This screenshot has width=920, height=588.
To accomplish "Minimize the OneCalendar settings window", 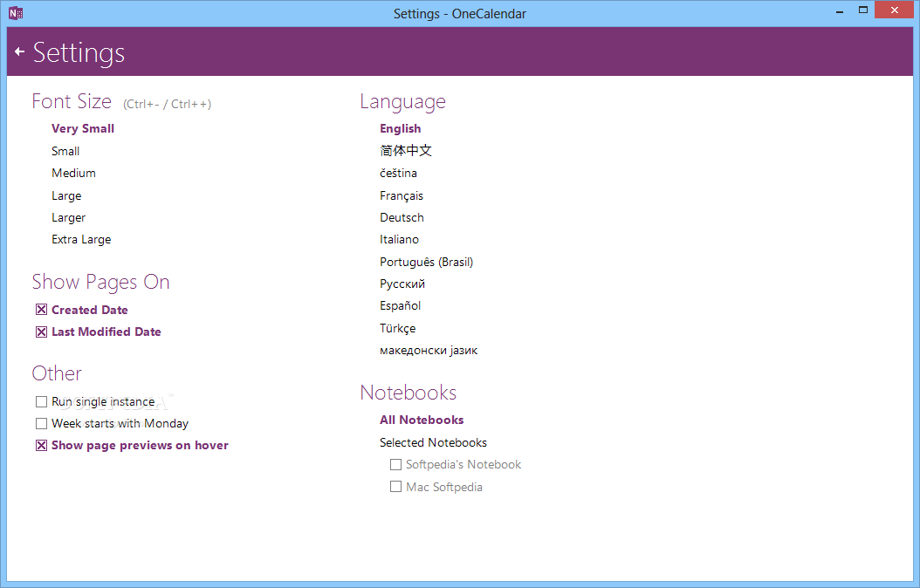I will (840, 10).
